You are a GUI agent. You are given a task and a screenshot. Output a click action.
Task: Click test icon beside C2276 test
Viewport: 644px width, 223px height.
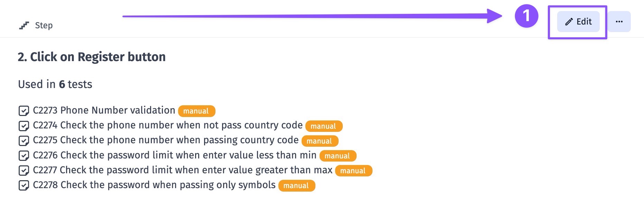point(24,156)
